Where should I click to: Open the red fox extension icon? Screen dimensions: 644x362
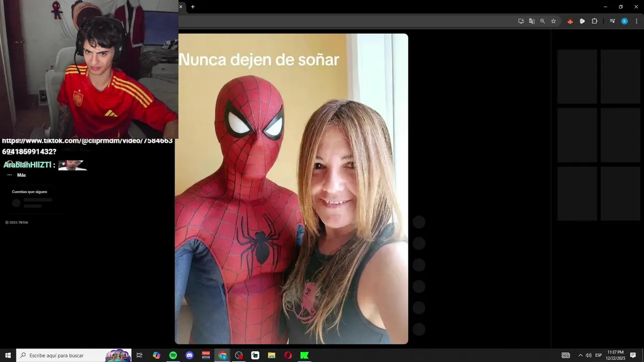pos(570,21)
